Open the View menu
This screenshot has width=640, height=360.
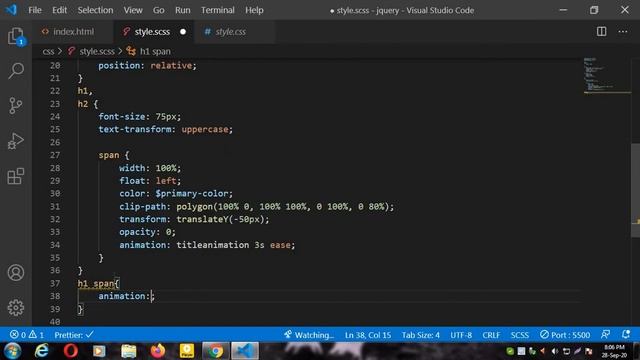(133, 10)
